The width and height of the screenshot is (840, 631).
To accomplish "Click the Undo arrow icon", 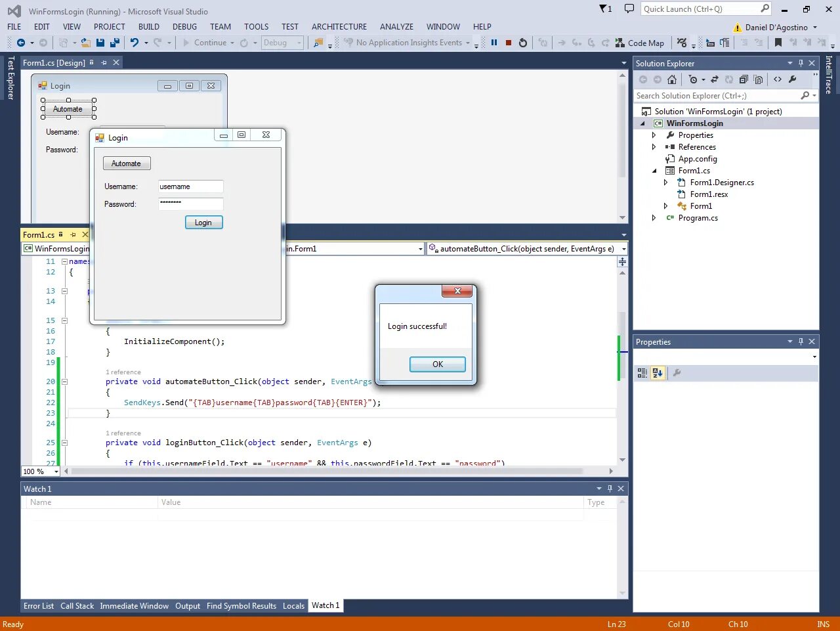I will 135,43.
